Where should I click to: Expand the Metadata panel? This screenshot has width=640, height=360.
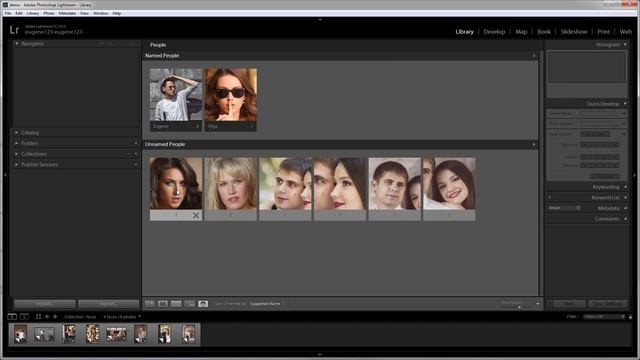pyautogui.click(x=625, y=208)
